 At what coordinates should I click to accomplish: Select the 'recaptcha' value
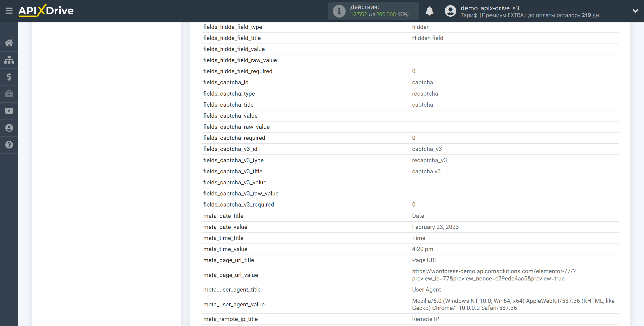(425, 94)
